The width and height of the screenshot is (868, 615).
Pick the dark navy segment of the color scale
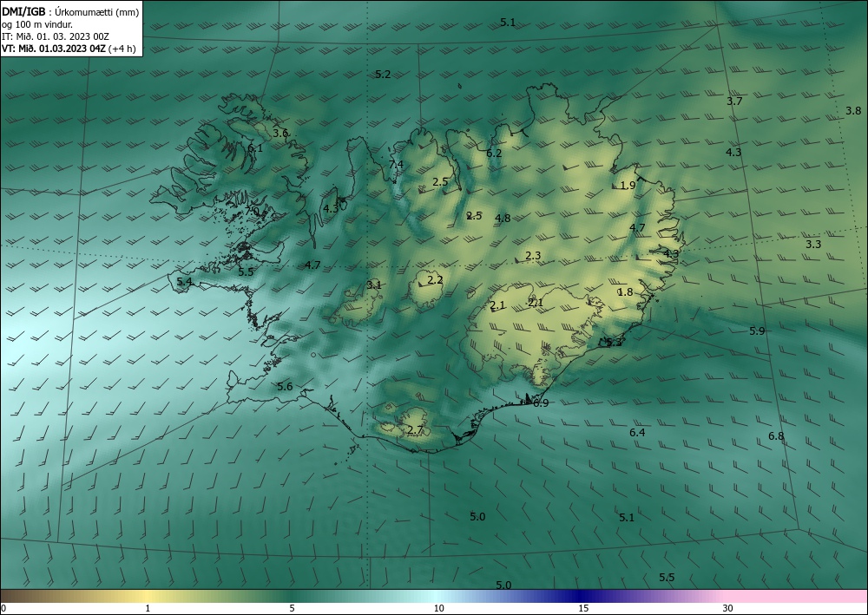click(578, 596)
